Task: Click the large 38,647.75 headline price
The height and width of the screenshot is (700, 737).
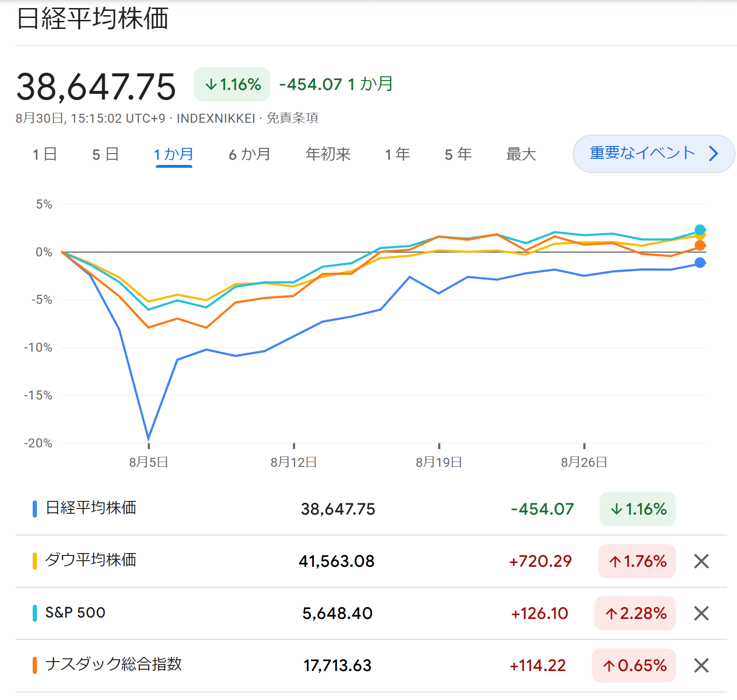Action: pos(96,87)
